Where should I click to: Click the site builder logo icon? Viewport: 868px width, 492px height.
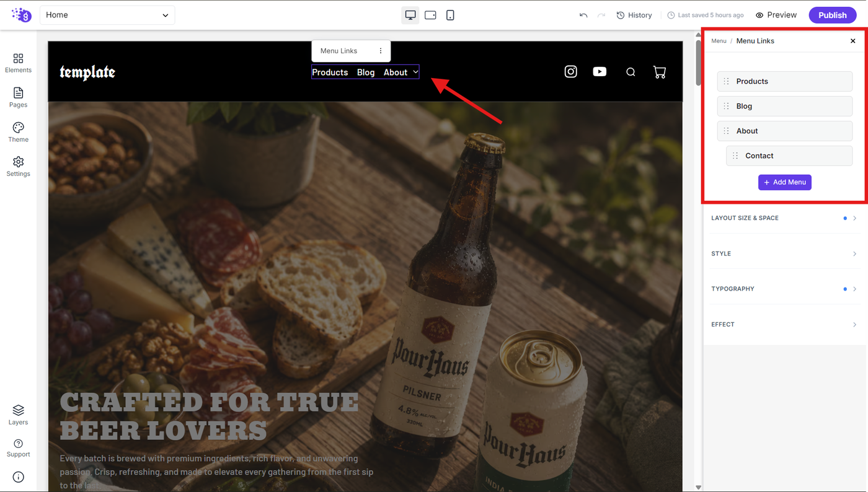click(21, 15)
